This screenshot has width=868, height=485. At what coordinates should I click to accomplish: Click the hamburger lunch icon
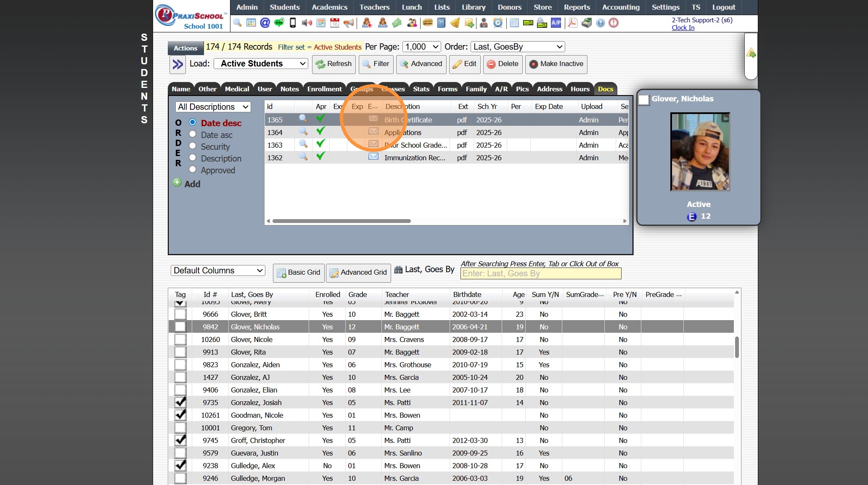pos(428,23)
